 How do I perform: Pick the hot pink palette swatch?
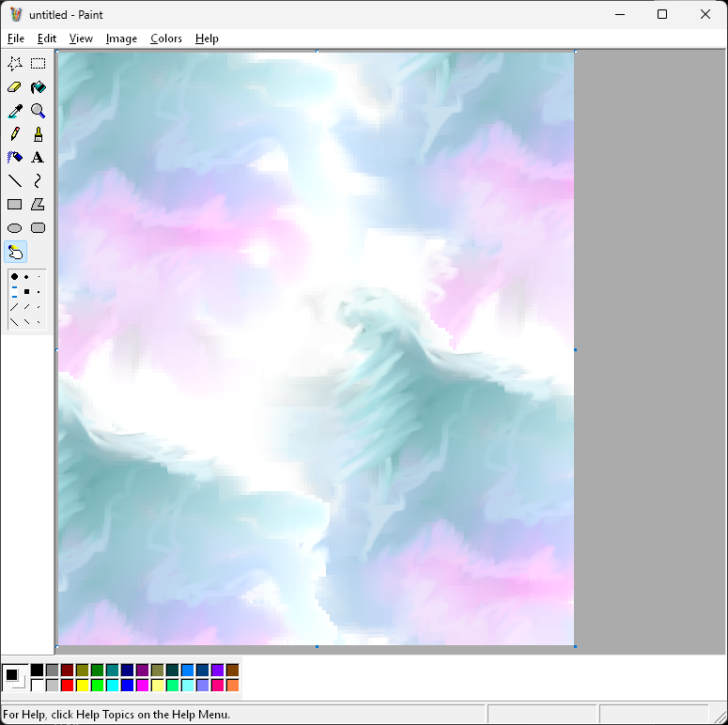pos(218,685)
